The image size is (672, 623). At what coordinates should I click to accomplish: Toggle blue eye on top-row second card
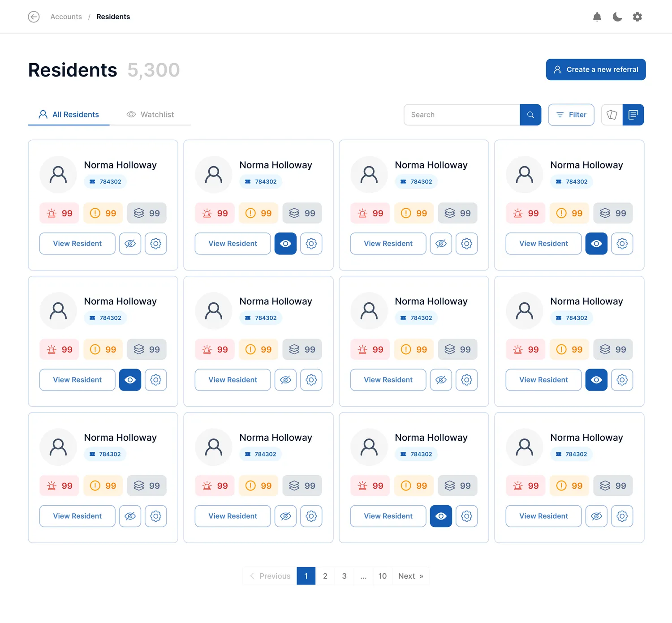(286, 244)
